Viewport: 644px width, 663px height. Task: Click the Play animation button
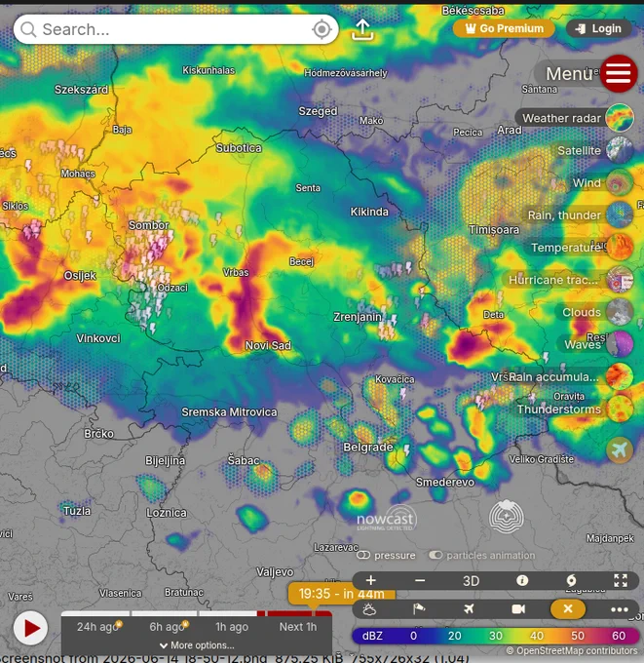click(x=30, y=628)
